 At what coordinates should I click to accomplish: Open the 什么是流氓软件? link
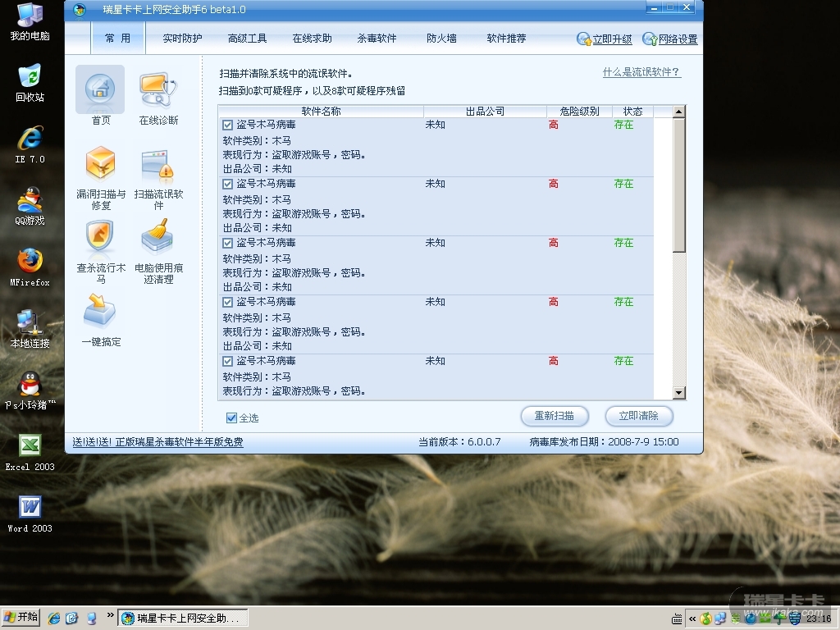(x=641, y=72)
